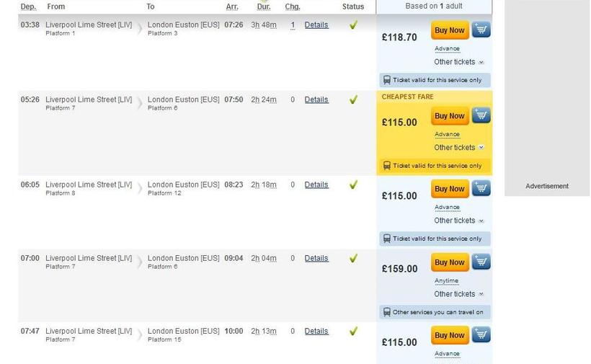Add the 03:38 train to basket
This screenshot has height=364, width=591.
point(481,30)
